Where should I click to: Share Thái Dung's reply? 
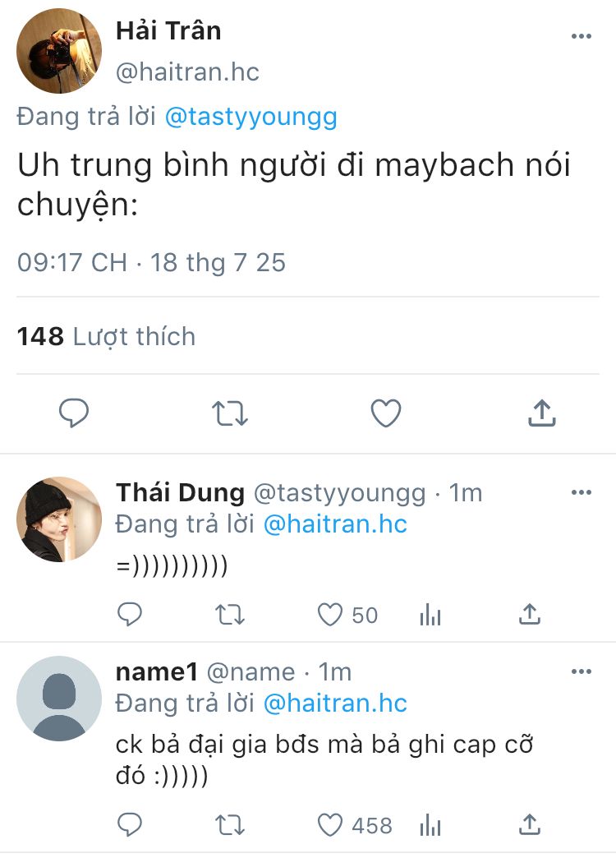pos(530,614)
